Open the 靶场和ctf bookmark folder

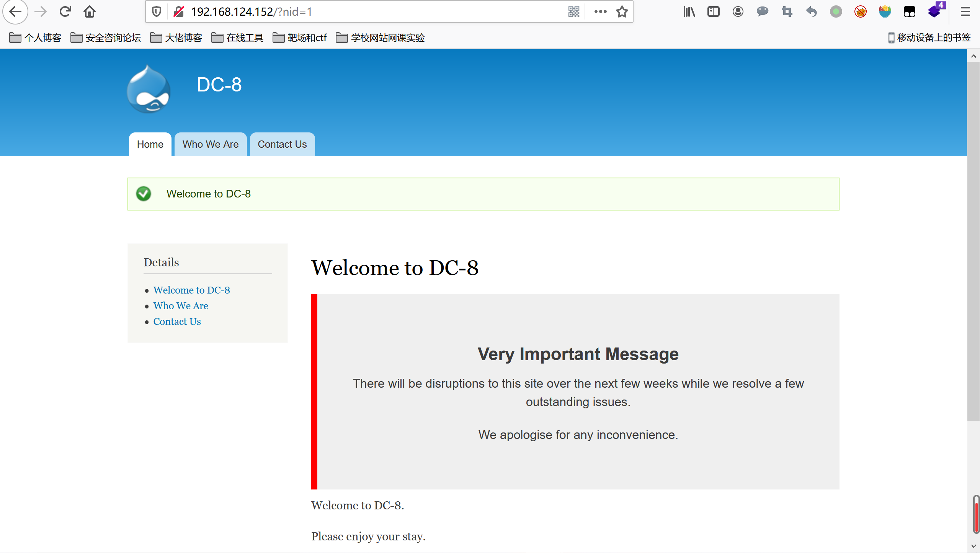[x=300, y=38]
